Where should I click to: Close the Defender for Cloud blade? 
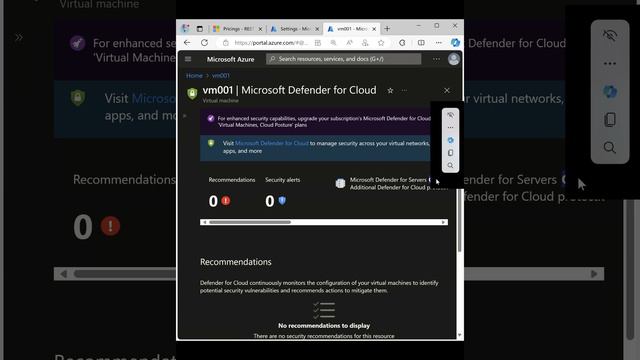click(x=447, y=91)
